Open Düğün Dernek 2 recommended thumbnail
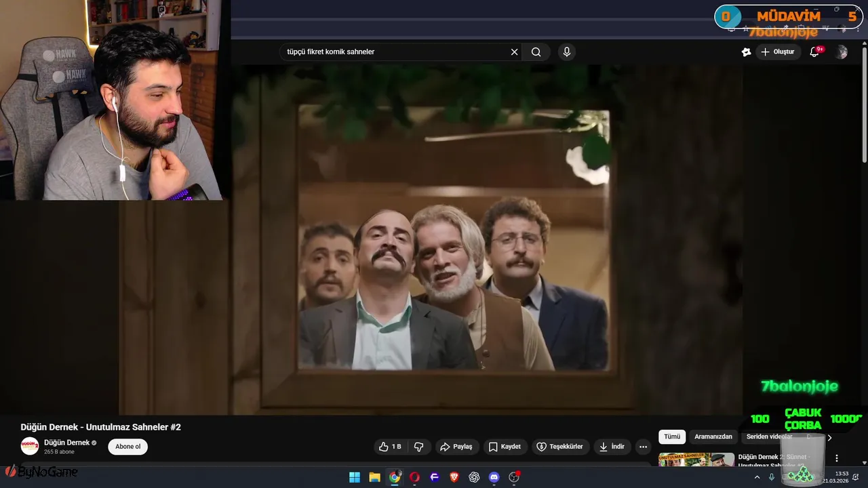The image size is (868, 488). point(696,460)
